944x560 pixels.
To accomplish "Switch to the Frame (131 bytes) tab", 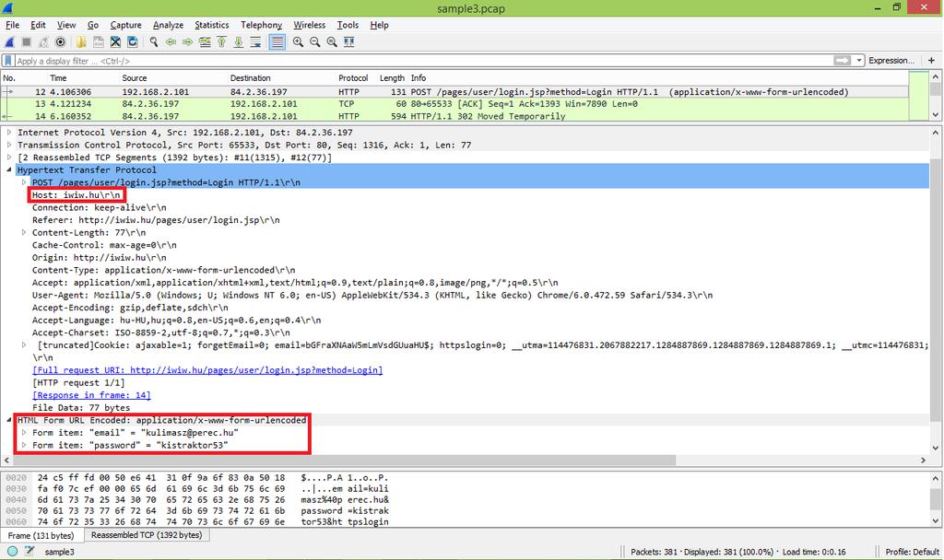I will coord(41,535).
